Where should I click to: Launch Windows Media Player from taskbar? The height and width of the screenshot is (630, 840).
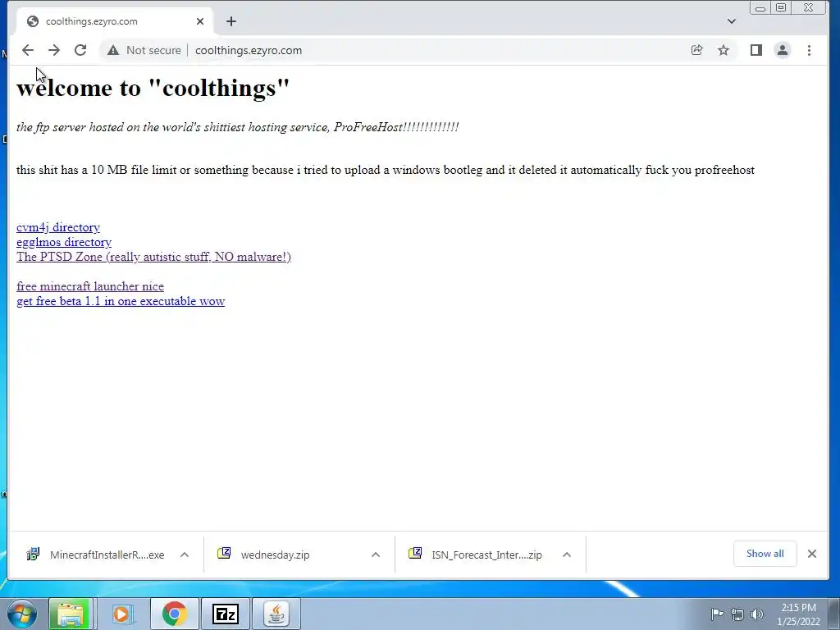coord(122,614)
